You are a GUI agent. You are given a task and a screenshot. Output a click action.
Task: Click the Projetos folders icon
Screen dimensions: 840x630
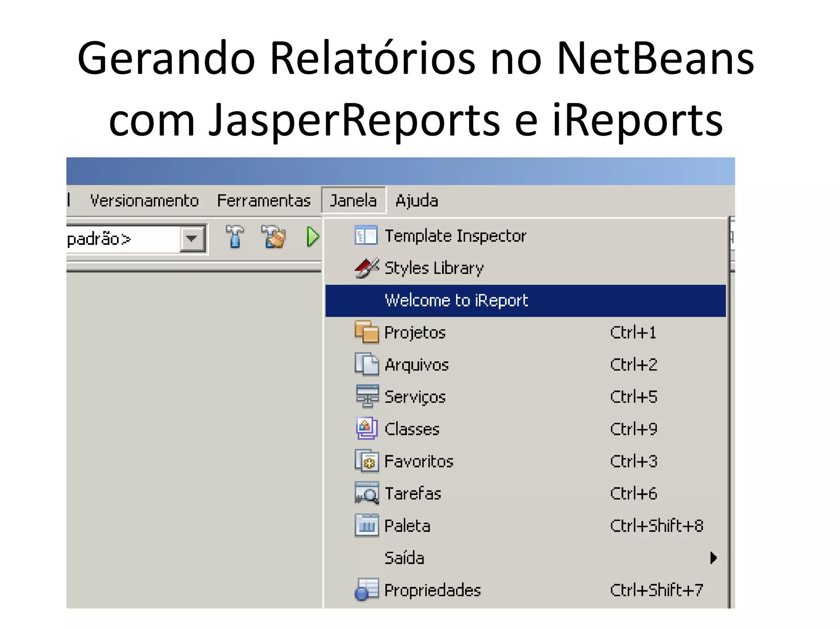point(367,332)
